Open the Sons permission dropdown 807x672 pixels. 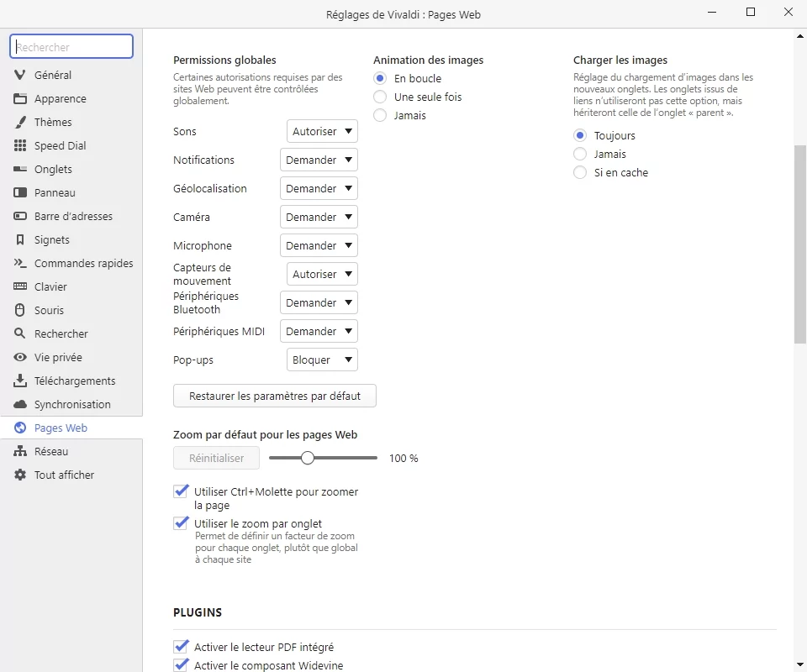pos(322,132)
